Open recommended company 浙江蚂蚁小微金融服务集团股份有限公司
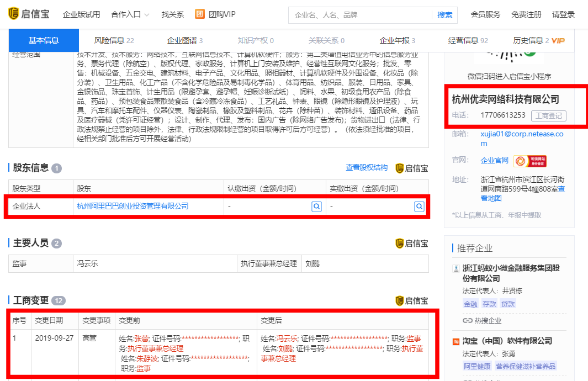588x381 pixels. click(511, 273)
